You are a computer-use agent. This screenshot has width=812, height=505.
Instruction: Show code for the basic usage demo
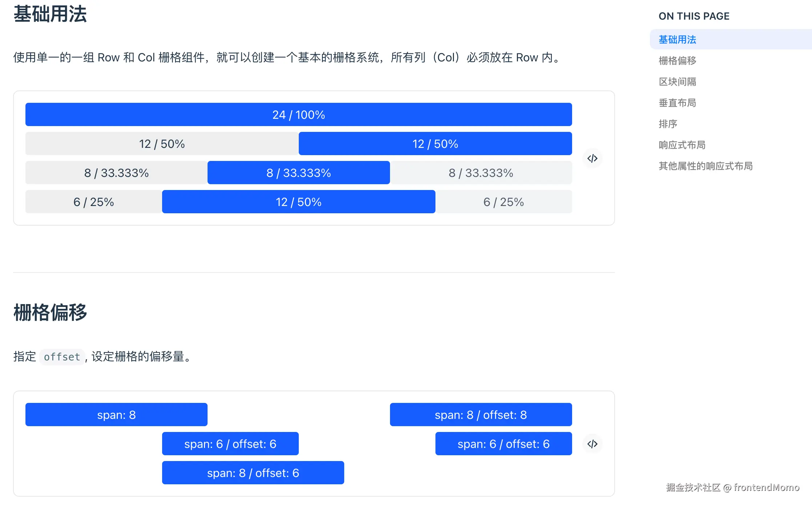click(592, 158)
